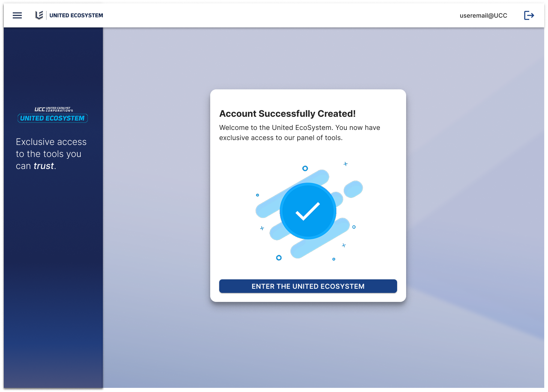The width and height of the screenshot is (548, 392).
Task: Click the Account Successfully Created heading
Action: (288, 114)
